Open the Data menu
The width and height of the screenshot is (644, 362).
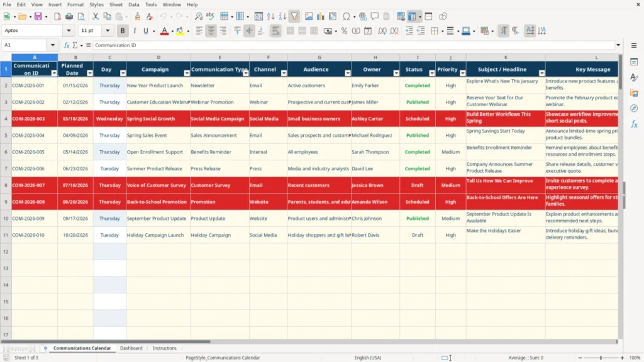133,4
